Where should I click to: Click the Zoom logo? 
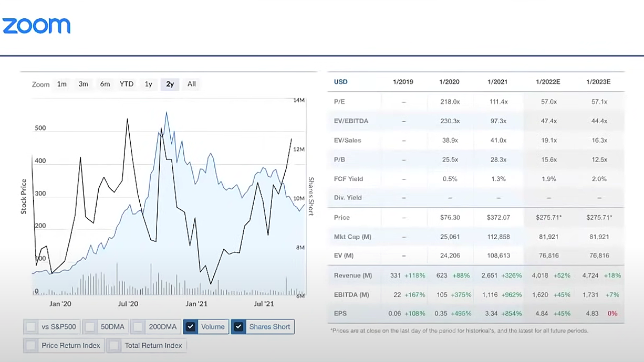(36, 26)
